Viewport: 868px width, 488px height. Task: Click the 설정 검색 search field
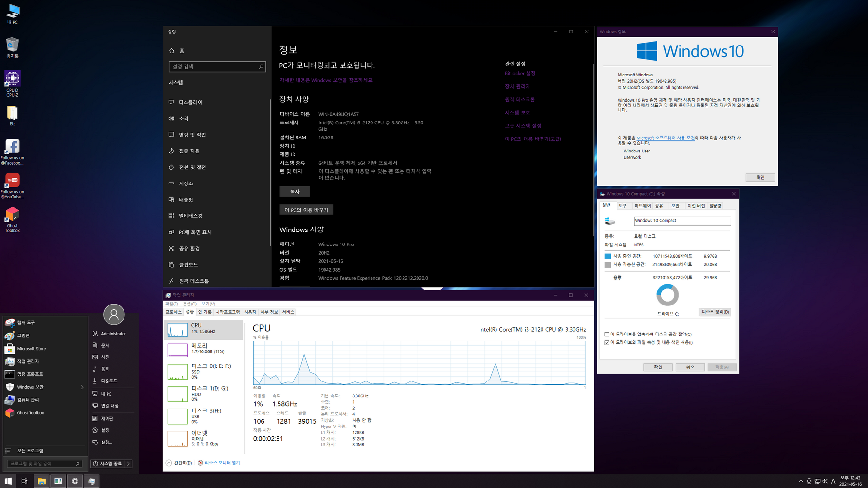217,67
